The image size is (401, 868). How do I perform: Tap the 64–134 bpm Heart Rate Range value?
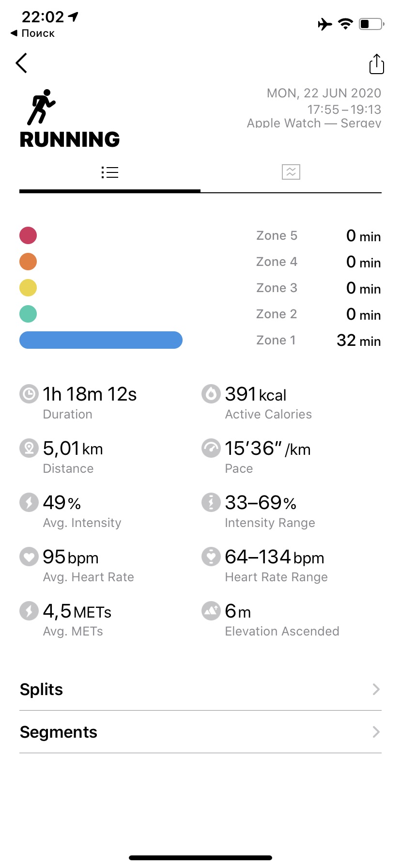coord(274,558)
